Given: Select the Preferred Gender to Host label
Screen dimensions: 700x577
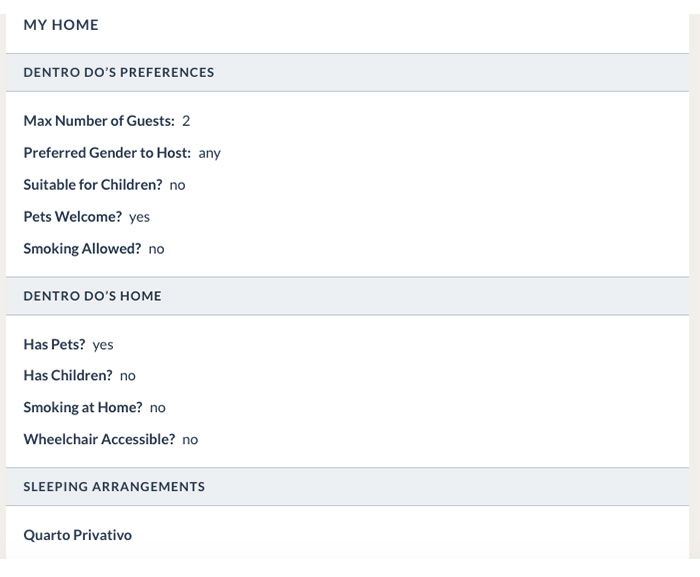Looking at the screenshot, I should click(107, 153).
